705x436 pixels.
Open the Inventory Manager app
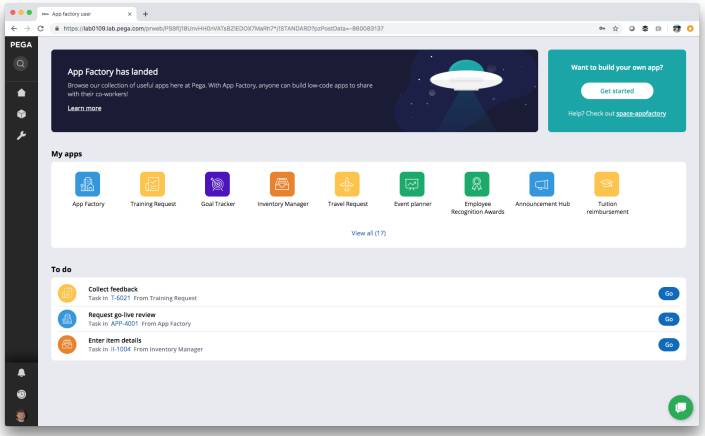283,184
